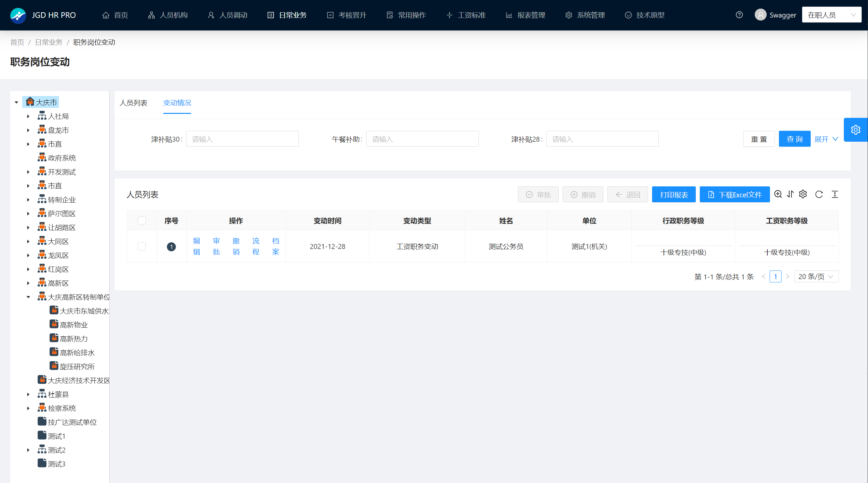
Task: Click the 人社局 organization icon
Action: pos(42,116)
